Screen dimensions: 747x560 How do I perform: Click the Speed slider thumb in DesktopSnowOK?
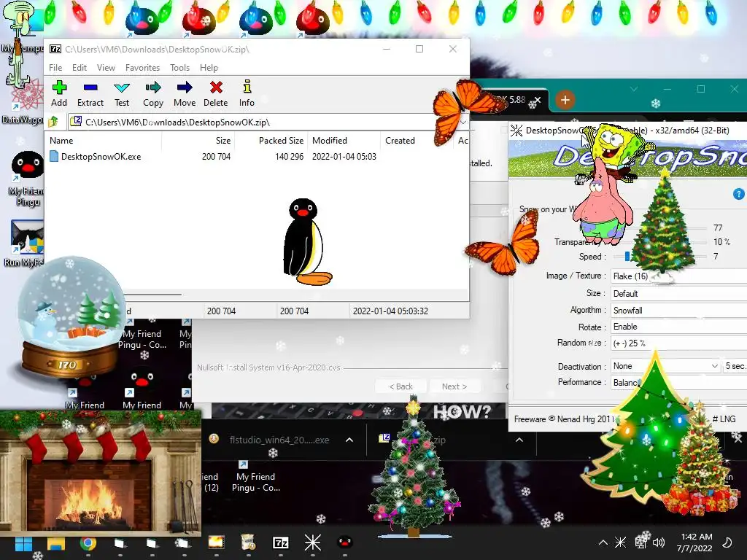[x=627, y=256]
